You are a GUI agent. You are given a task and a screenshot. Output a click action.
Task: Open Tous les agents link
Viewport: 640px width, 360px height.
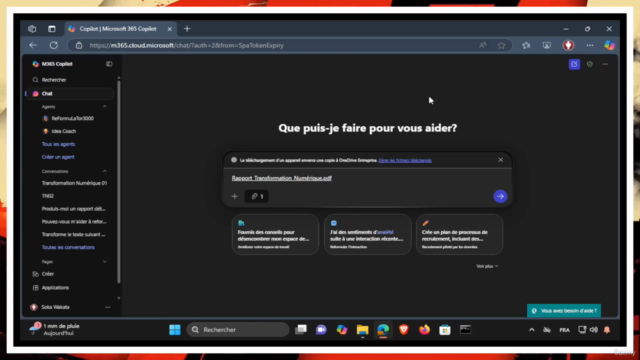58,144
